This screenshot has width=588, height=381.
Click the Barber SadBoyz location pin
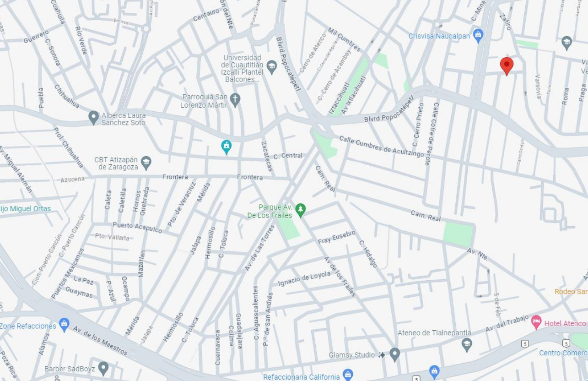103,368
